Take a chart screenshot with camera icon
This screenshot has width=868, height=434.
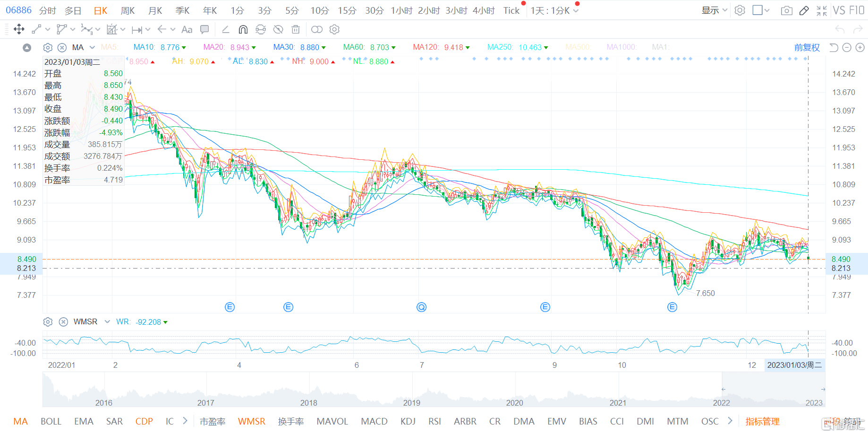(787, 10)
